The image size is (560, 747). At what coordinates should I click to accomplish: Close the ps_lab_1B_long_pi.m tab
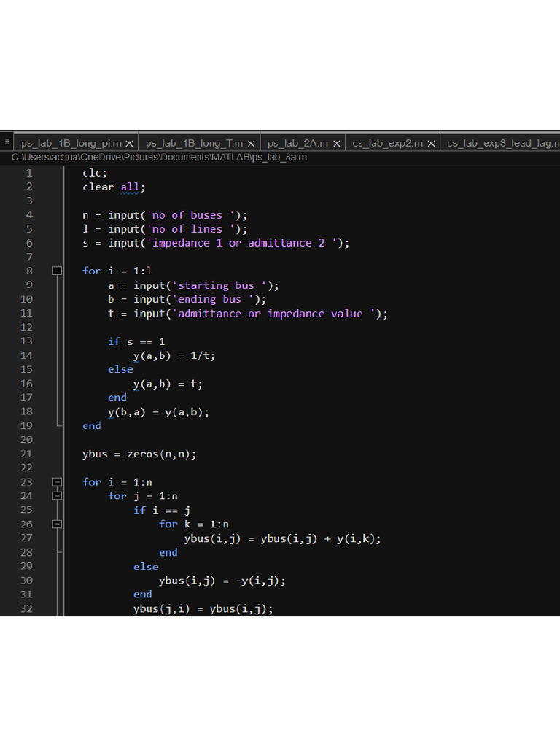click(129, 144)
